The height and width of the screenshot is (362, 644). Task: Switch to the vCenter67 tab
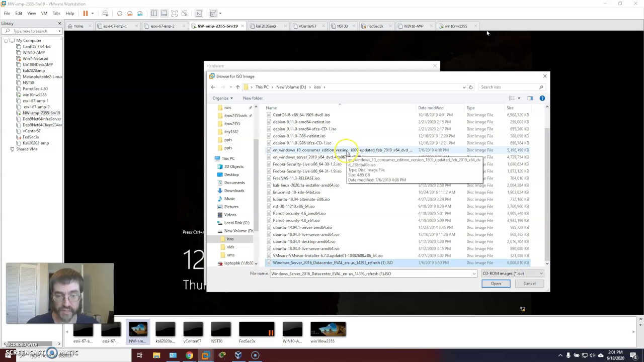pyautogui.click(x=307, y=26)
